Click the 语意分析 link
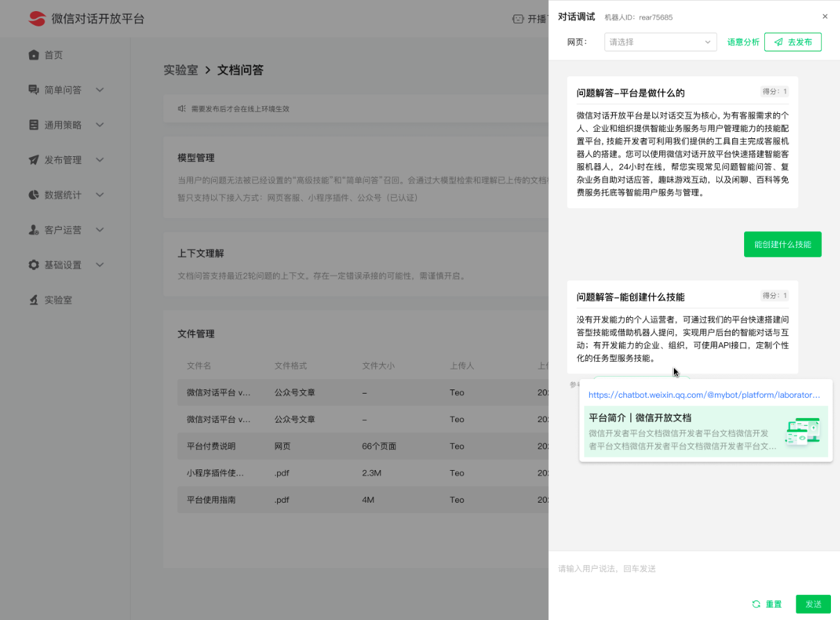The height and width of the screenshot is (620, 840). [x=743, y=42]
